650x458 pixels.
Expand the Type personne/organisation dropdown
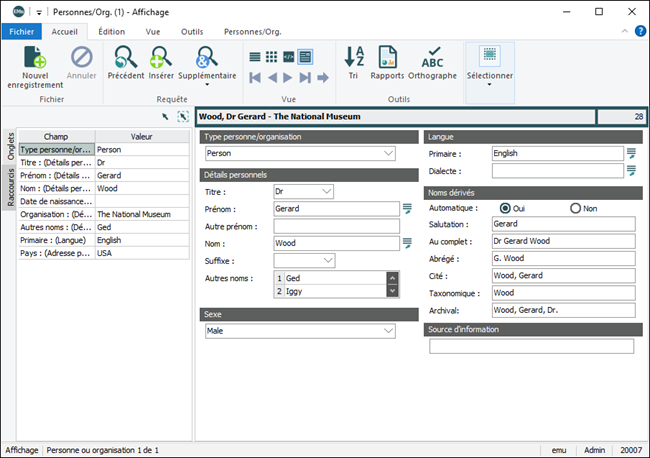[x=388, y=154]
